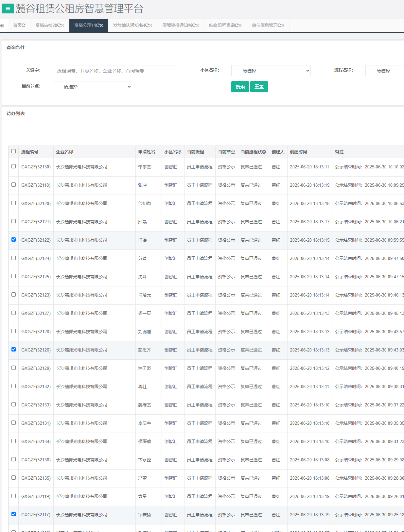Check the select-all checkbox in table header
Screen dimensions: 404x532
click(13, 151)
